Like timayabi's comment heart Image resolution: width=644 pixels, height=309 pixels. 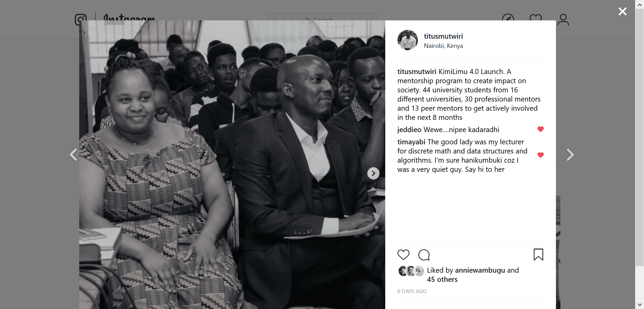(x=541, y=155)
